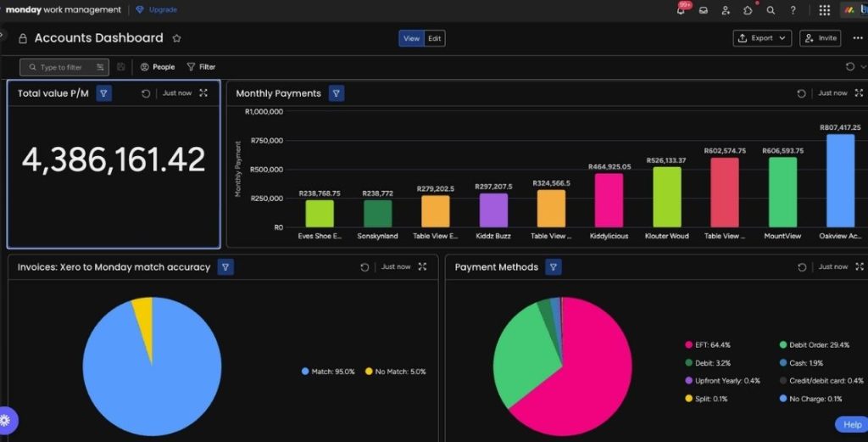Refresh the Payment Methods widget

[802, 267]
